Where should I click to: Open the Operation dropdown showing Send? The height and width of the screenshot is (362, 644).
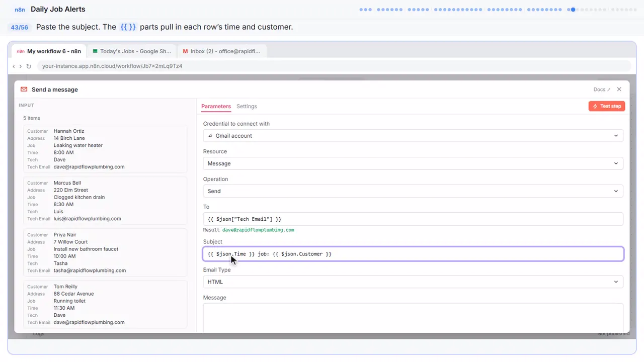click(x=413, y=191)
